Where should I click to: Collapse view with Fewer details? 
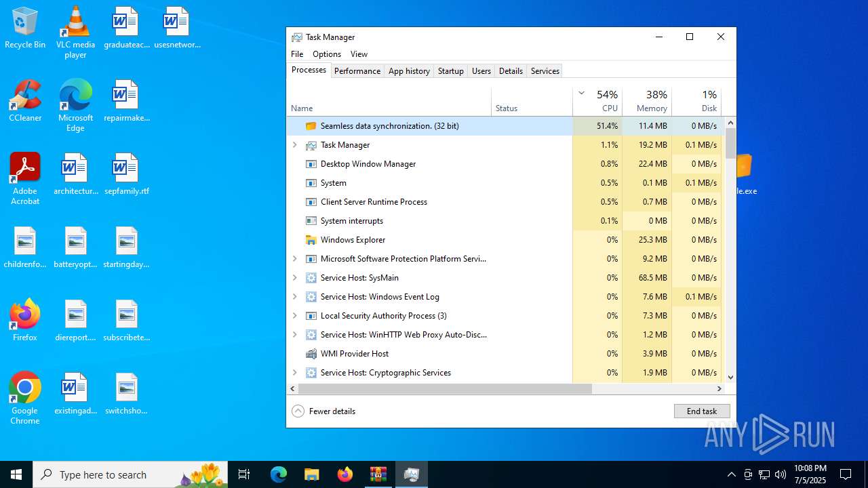tap(323, 411)
